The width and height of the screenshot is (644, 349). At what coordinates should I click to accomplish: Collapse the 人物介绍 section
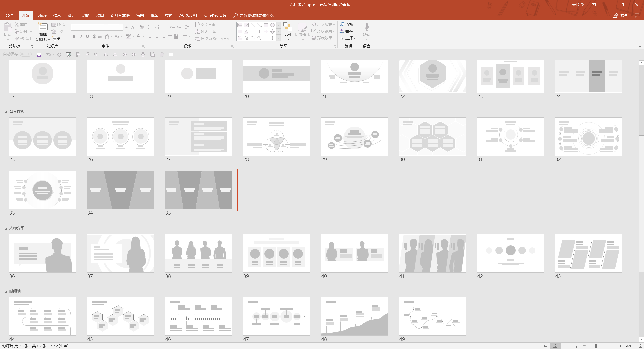6,229
